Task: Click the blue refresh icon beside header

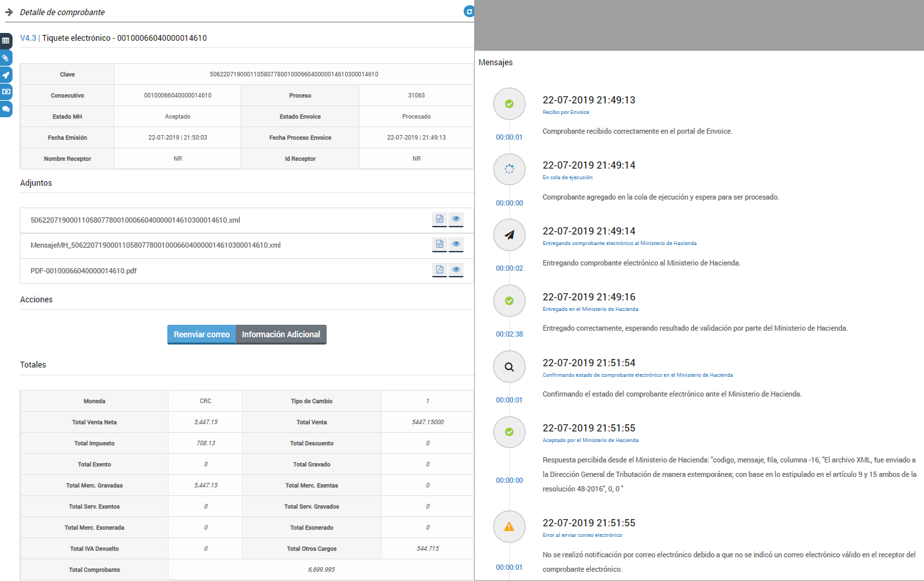Action: point(469,11)
